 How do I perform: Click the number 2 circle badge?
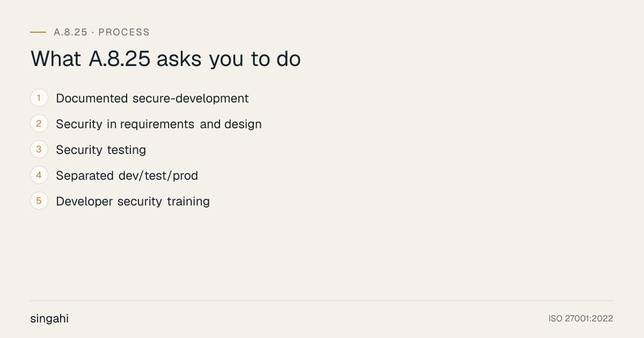click(39, 123)
